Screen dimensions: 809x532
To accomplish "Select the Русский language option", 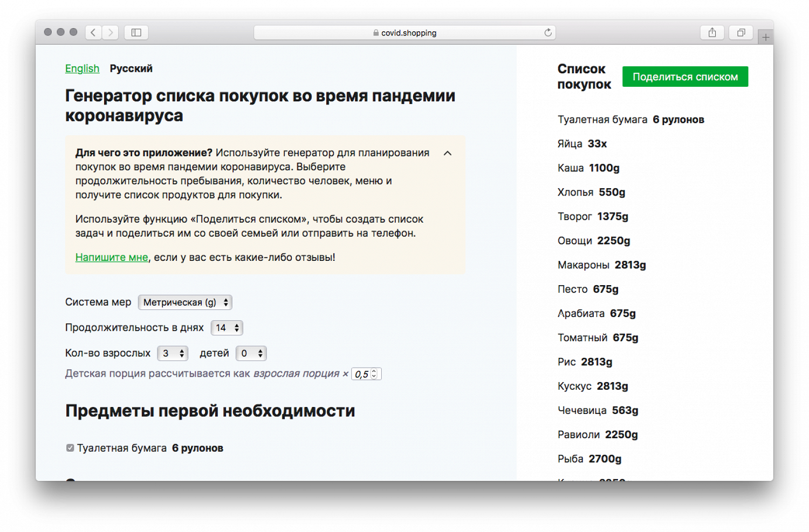I will (131, 68).
